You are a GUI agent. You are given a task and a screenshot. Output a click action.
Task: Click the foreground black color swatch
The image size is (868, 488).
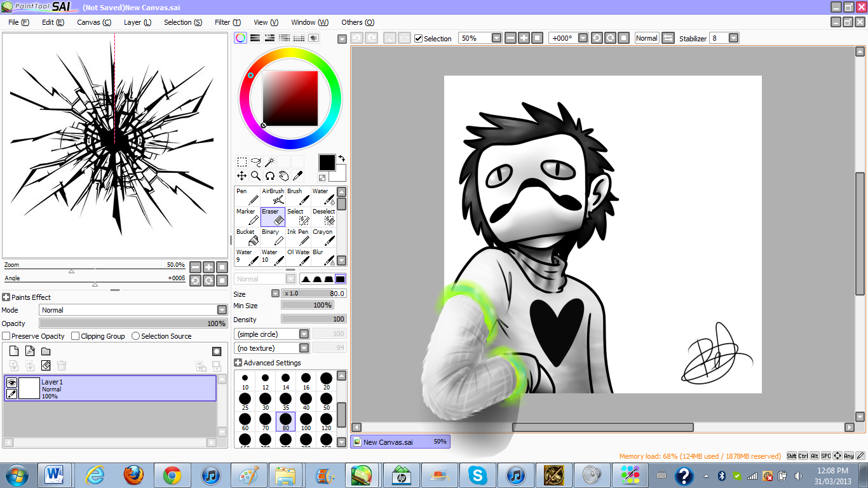point(327,163)
